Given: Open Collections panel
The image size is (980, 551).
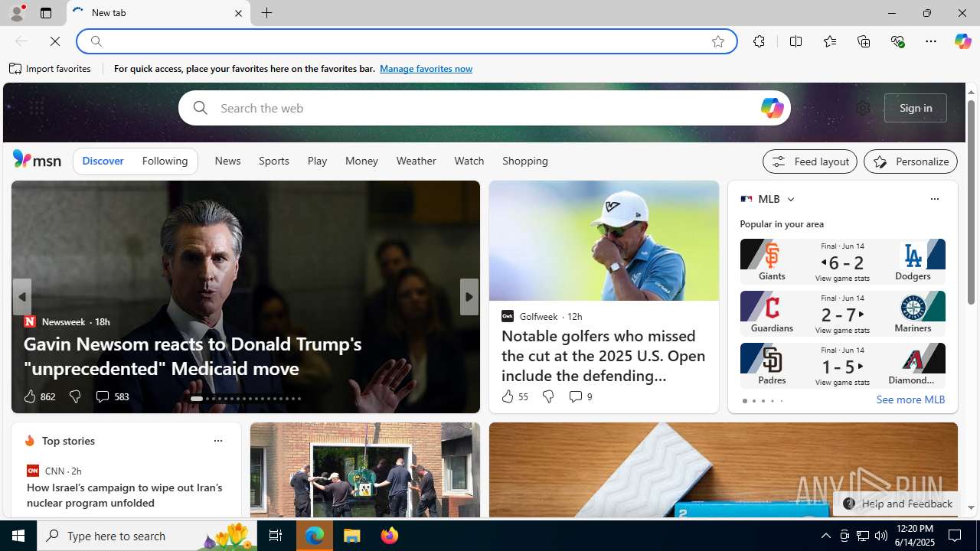Looking at the screenshot, I should pyautogui.click(x=864, y=41).
